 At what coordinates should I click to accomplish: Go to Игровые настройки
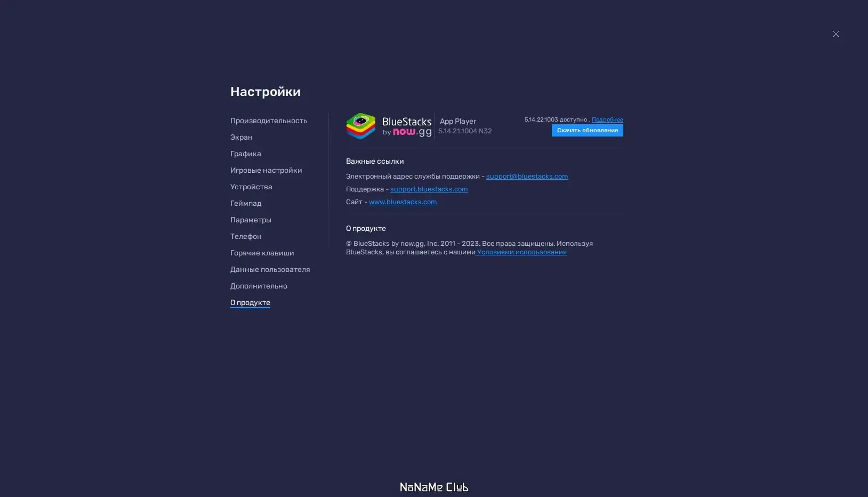266,170
